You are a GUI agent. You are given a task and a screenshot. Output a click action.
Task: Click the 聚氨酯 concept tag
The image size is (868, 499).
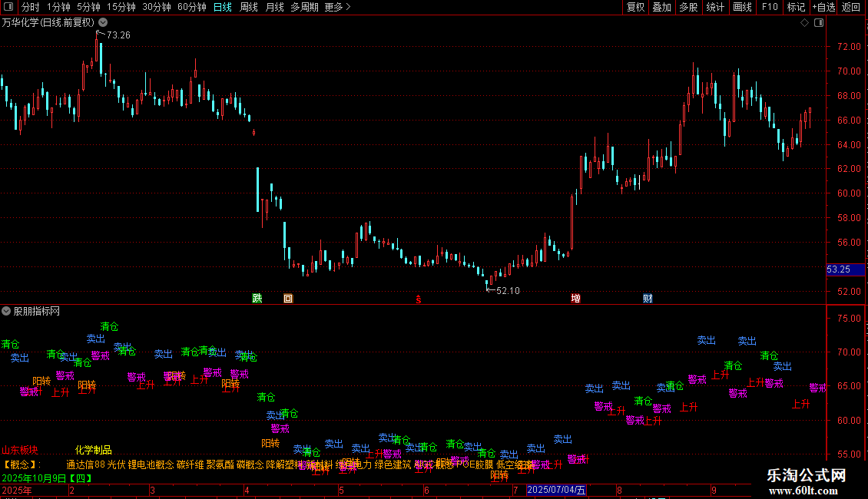click(220, 464)
